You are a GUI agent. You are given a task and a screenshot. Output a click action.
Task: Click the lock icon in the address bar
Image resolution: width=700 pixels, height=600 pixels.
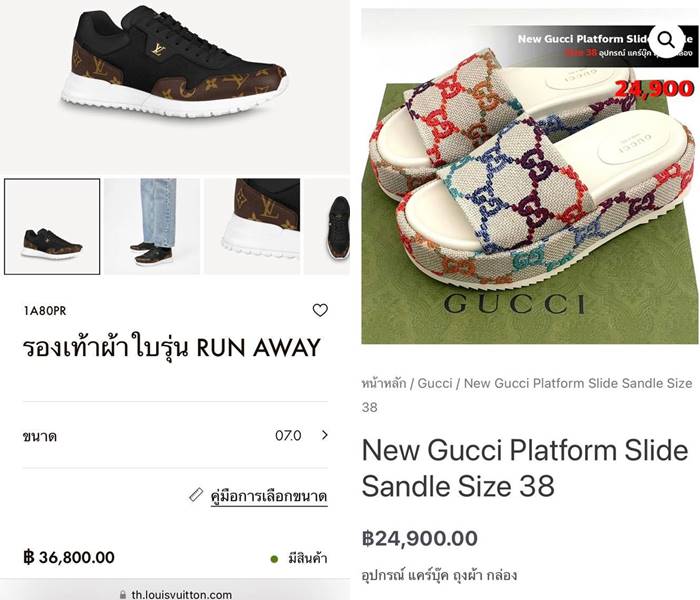(x=123, y=594)
